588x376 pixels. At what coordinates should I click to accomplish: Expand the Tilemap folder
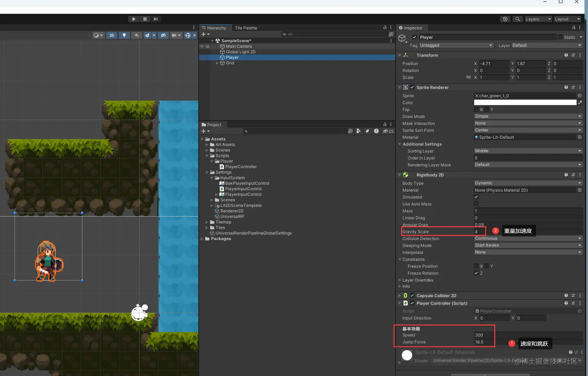207,222
